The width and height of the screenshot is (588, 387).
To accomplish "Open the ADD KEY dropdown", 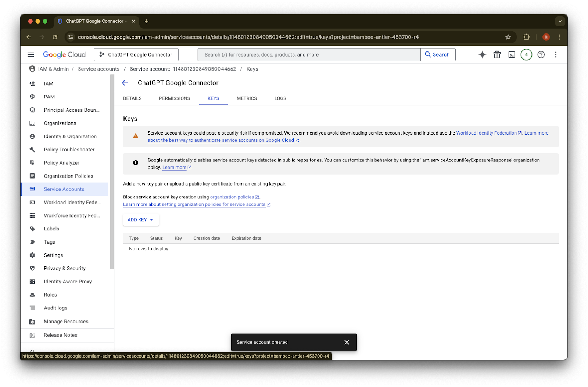I will click(141, 220).
